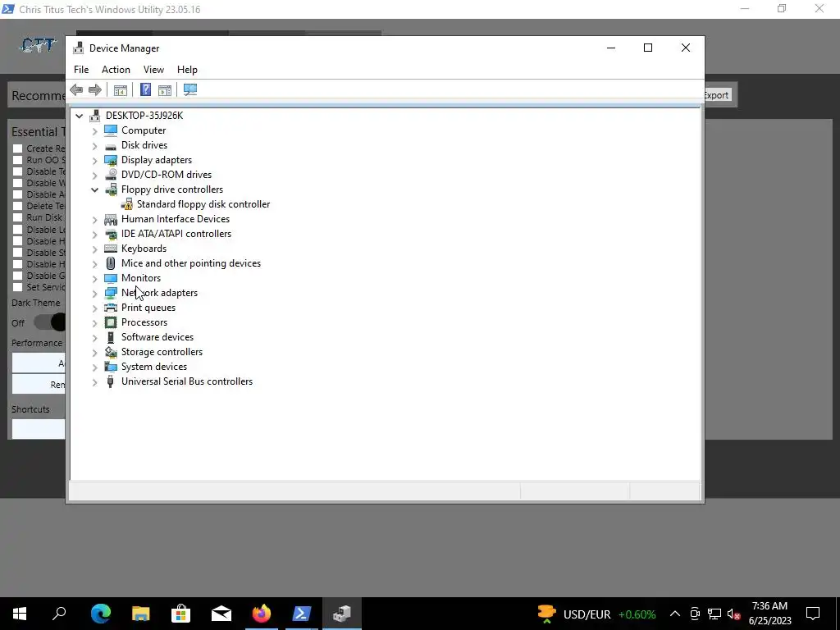Select the Computer category icon

pos(111,130)
